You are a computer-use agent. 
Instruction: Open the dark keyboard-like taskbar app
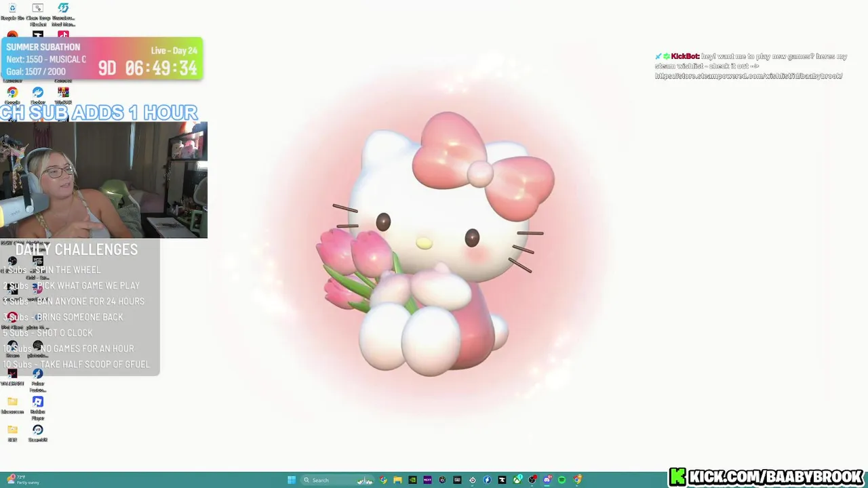coord(457,480)
